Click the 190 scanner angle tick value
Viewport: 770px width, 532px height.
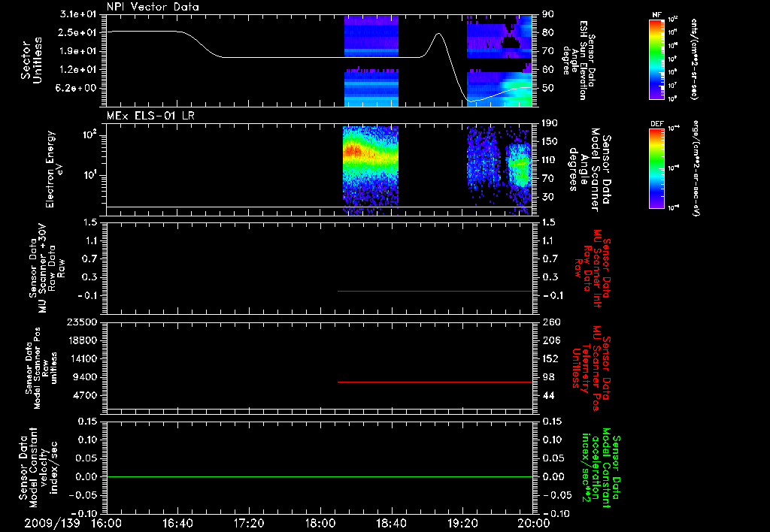click(x=548, y=123)
